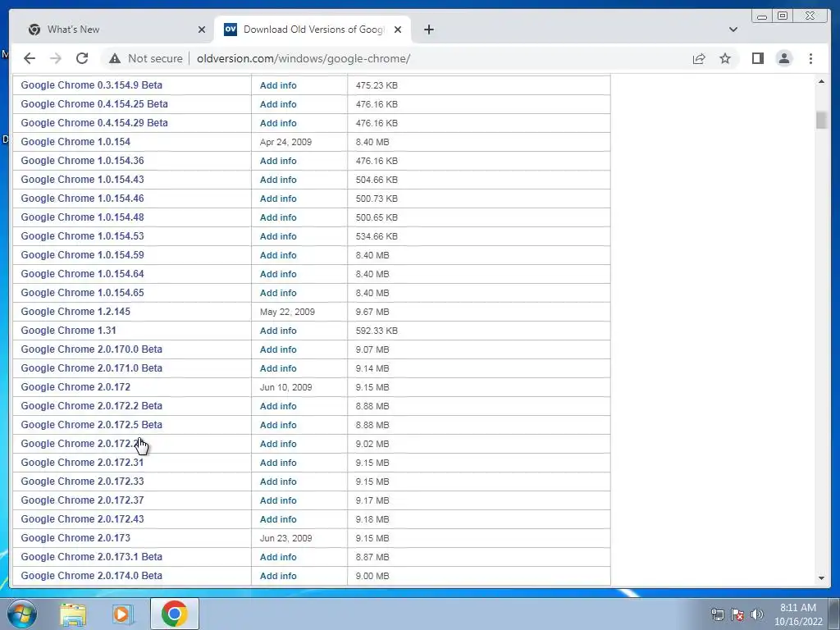Open Google Chrome 2.0.172.43 link

click(x=82, y=518)
